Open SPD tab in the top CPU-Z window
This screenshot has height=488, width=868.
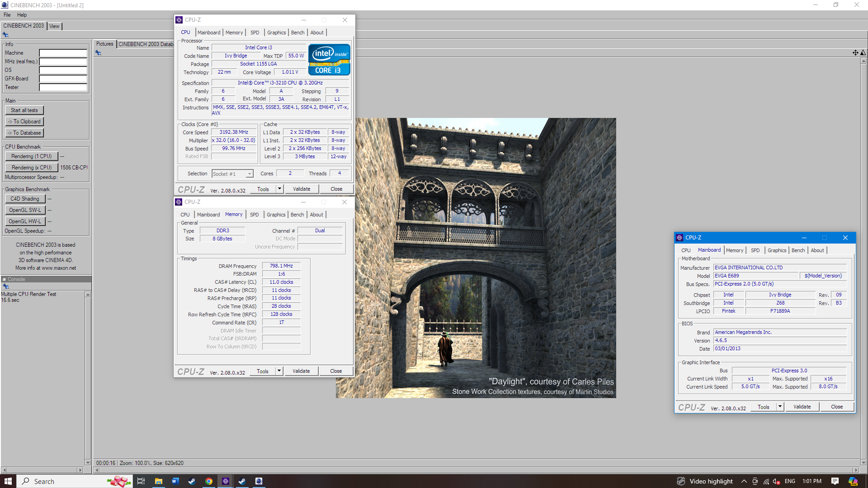coord(255,33)
